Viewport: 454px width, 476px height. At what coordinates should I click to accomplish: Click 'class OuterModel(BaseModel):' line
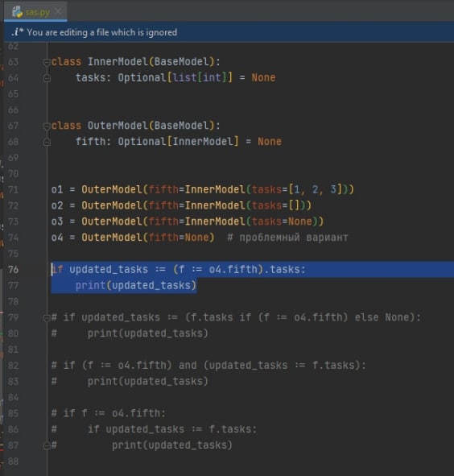[136, 126]
